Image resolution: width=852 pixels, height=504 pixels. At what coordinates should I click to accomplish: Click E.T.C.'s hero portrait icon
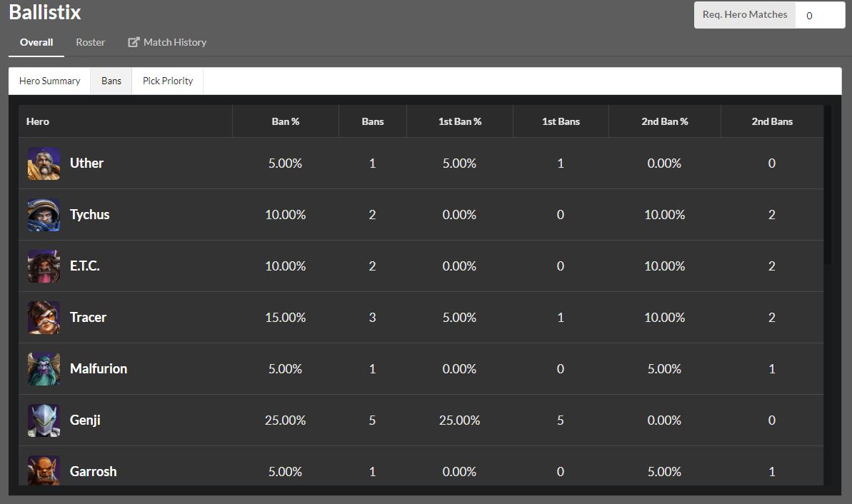pyautogui.click(x=44, y=266)
